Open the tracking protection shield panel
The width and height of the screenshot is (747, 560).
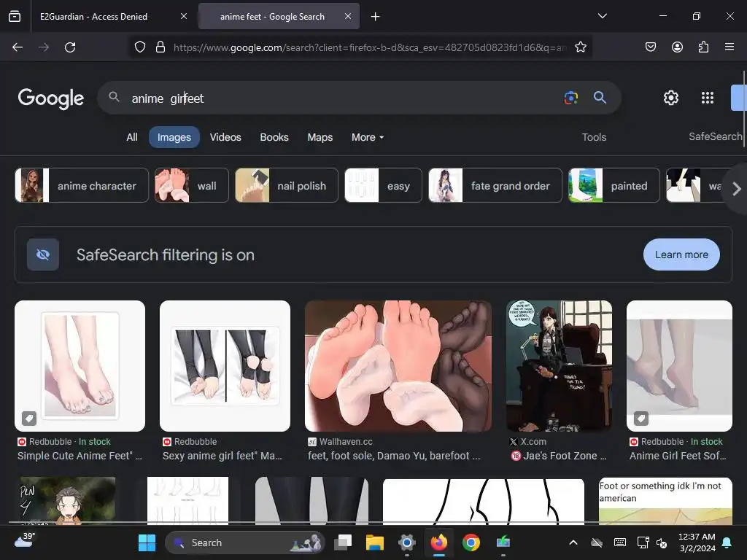(139, 47)
